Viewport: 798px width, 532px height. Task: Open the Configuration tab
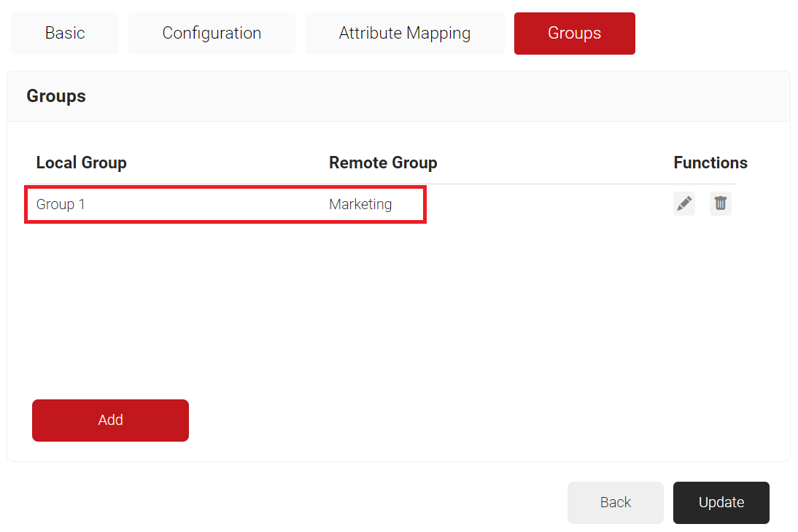tap(212, 34)
